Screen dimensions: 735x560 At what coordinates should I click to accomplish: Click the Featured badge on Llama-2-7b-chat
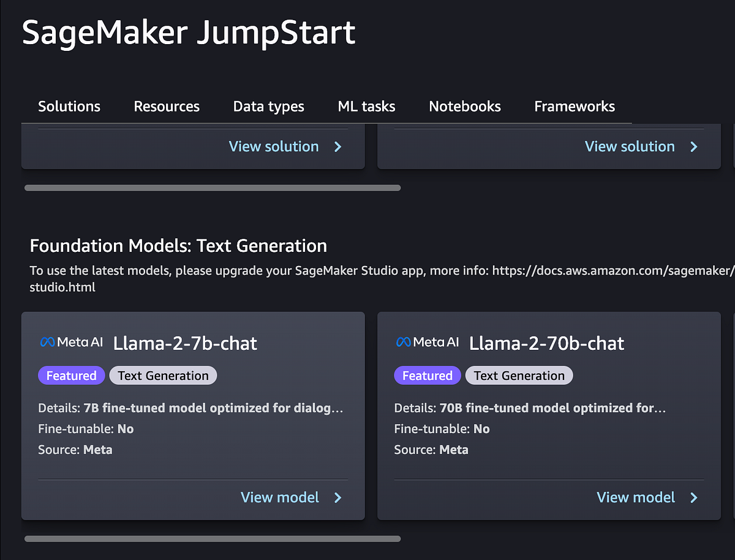point(71,375)
